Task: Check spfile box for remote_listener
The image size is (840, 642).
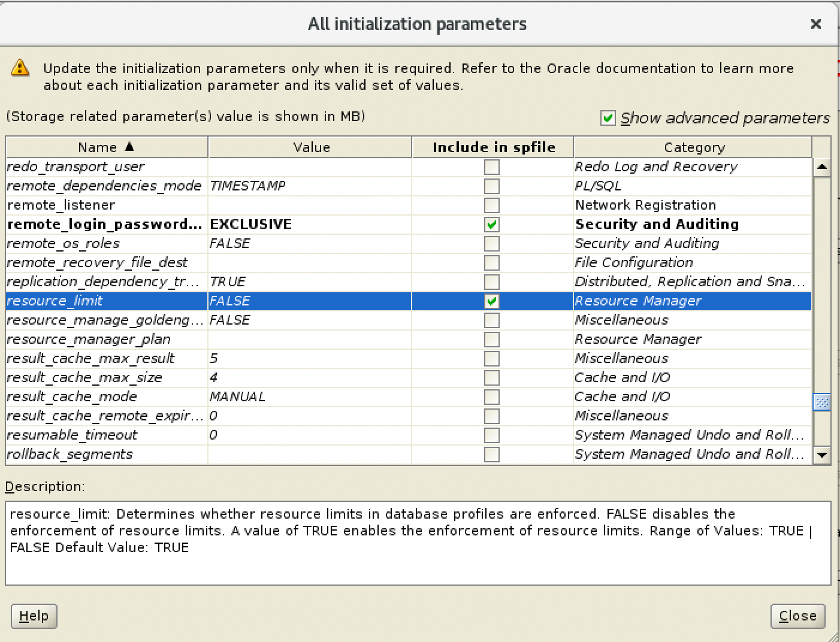Action: pyautogui.click(x=492, y=205)
